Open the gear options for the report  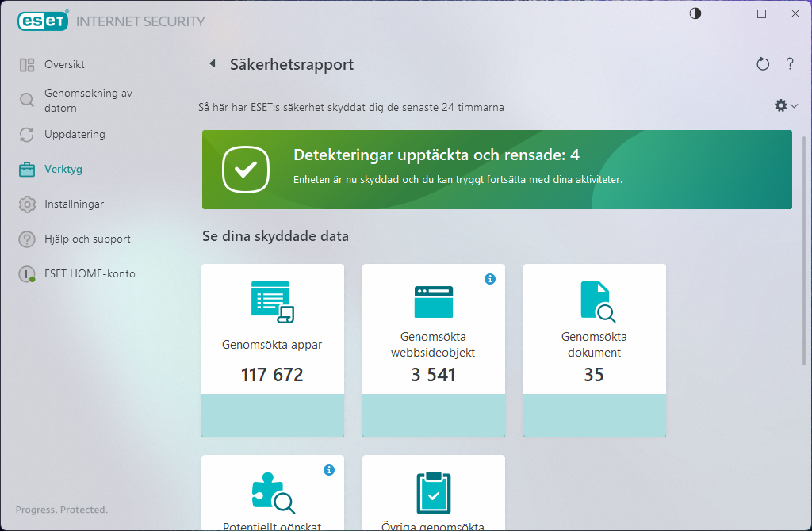pos(780,105)
